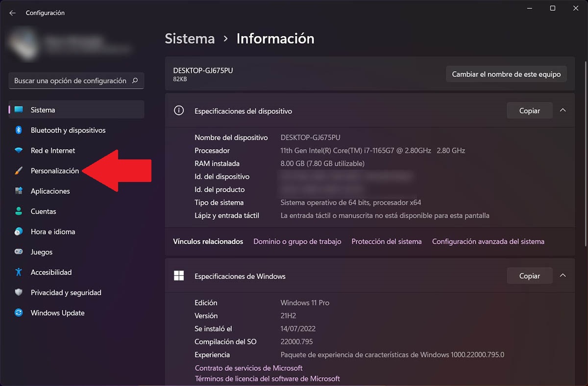
Task: Select Personalización in the sidebar
Action: tap(76, 171)
